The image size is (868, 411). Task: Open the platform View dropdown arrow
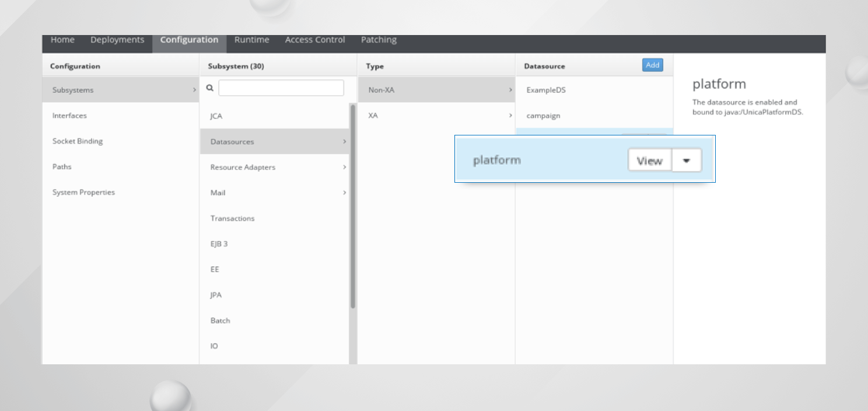[686, 161]
